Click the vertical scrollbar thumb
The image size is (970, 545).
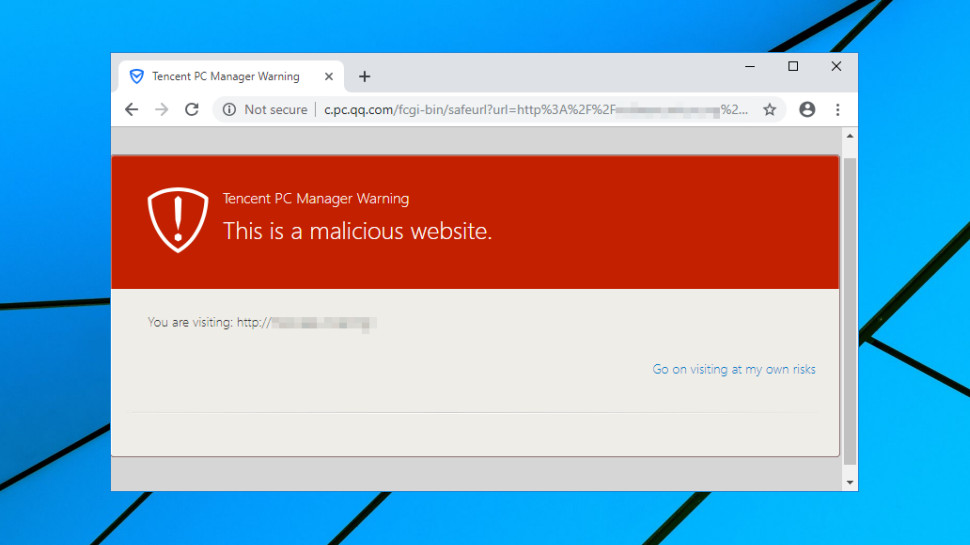coord(850,311)
